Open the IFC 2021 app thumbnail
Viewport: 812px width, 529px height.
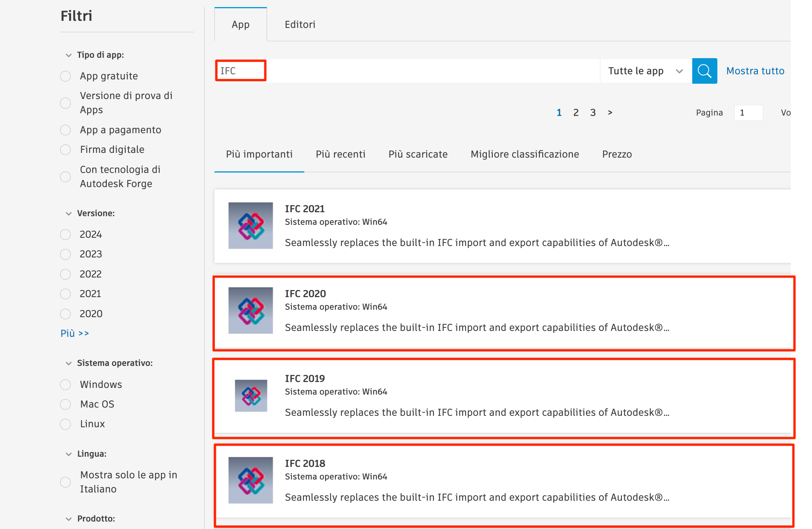point(251,226)
